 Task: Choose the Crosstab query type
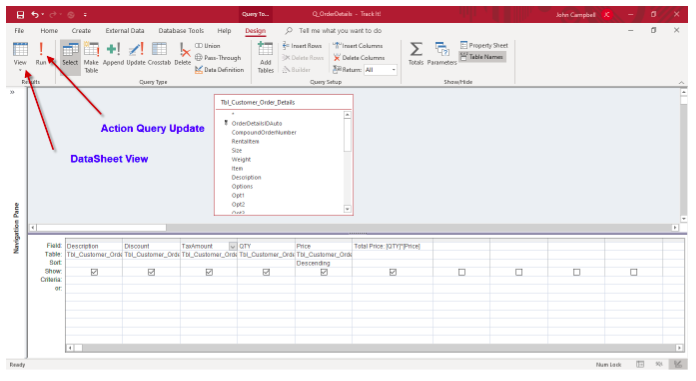tap(159, 54)
